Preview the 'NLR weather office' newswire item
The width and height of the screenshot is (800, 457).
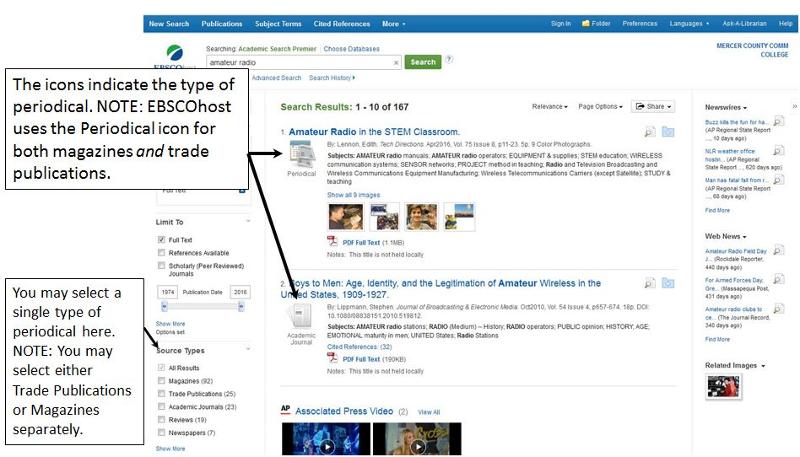click(x=779, y=150)
